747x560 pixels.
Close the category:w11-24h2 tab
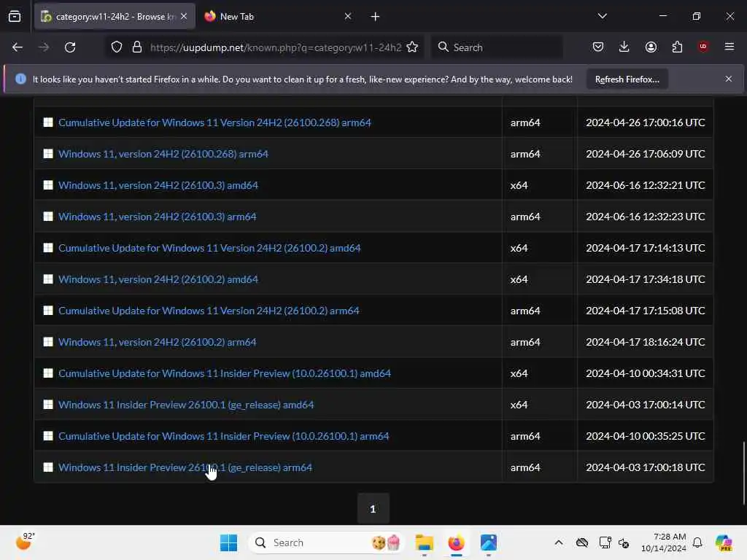point(184,16)
